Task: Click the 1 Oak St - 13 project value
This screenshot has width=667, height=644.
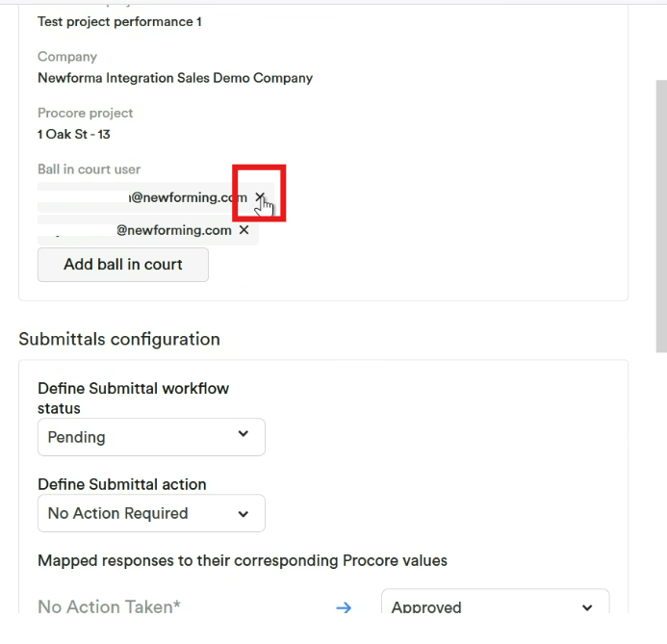Action: click(x=74, y=135)
